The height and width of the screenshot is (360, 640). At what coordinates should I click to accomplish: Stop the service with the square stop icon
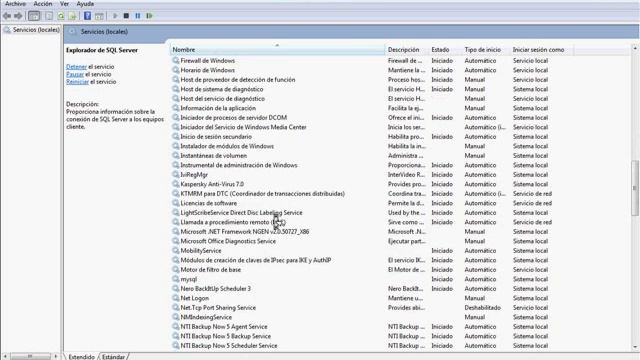tap(127, 16)
